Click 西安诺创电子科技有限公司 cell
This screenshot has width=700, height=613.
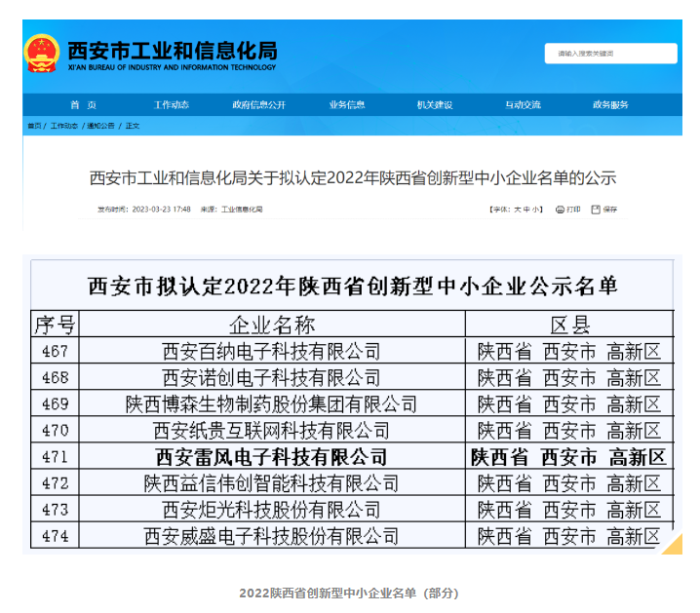pos(271,377)
